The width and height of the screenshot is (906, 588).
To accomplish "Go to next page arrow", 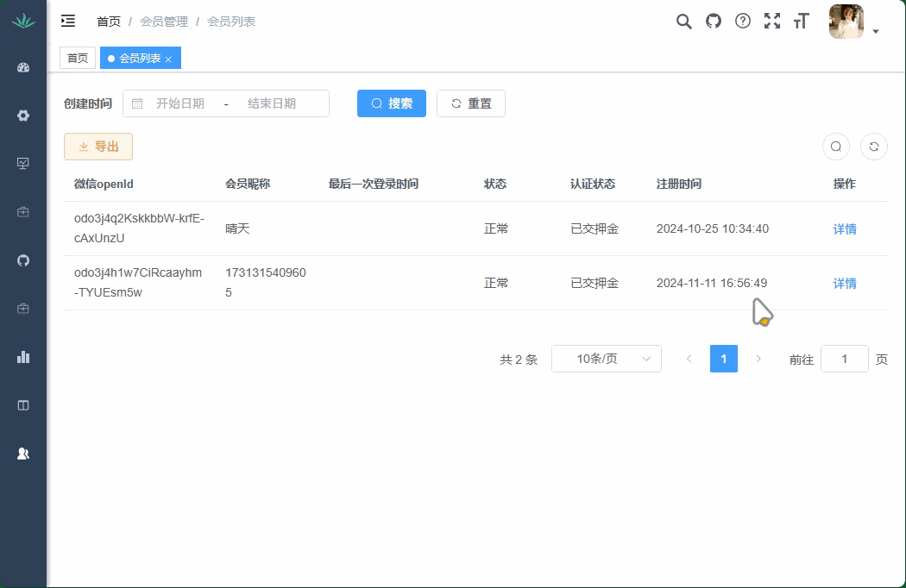I will tap(758, 359).
